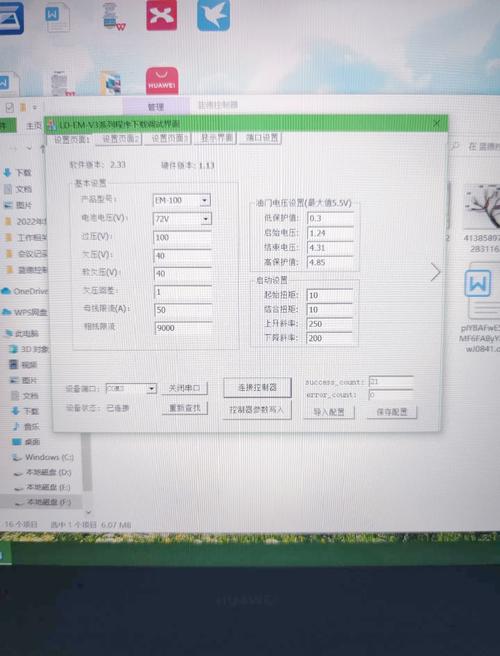Open 下载 in Explorer quick access list
The width and height of the screenshot is (500, 656).
point(17,172)
